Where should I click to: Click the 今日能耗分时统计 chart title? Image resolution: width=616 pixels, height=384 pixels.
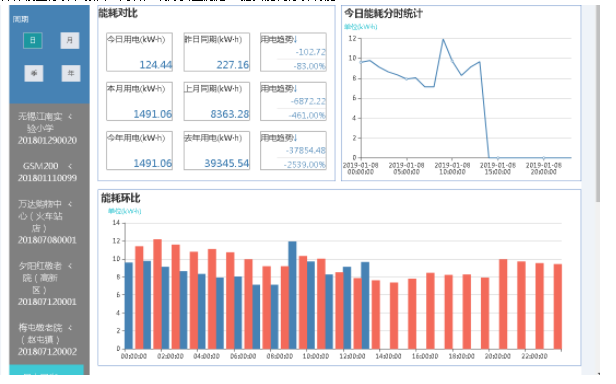[x=383, y=14]
